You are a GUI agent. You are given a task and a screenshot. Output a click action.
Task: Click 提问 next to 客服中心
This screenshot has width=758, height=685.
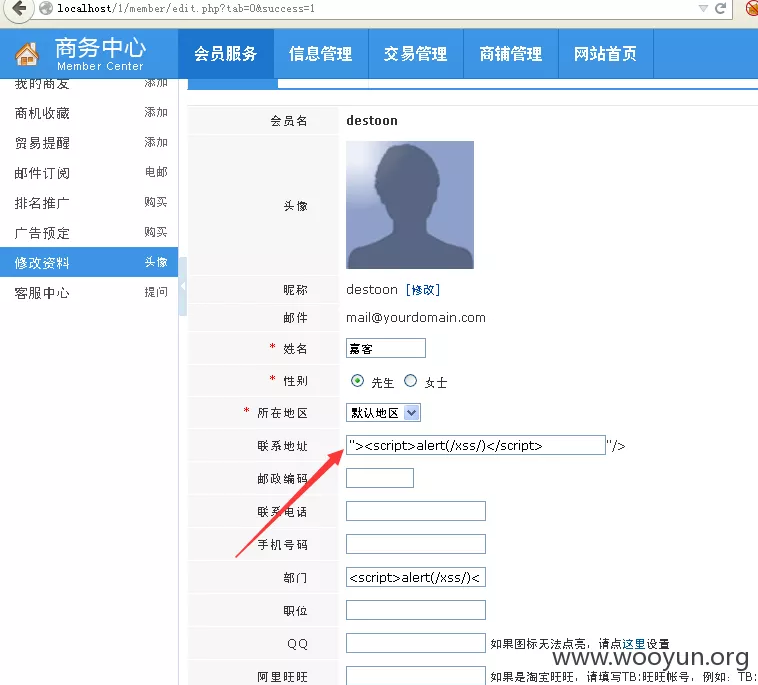pyautogui.click(x=156, y=292)
